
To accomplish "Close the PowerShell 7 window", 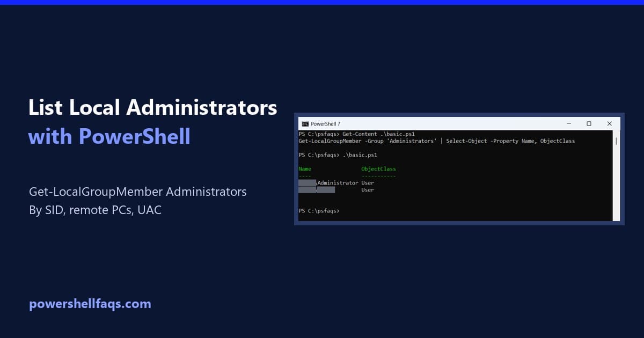I will point(610,123).
